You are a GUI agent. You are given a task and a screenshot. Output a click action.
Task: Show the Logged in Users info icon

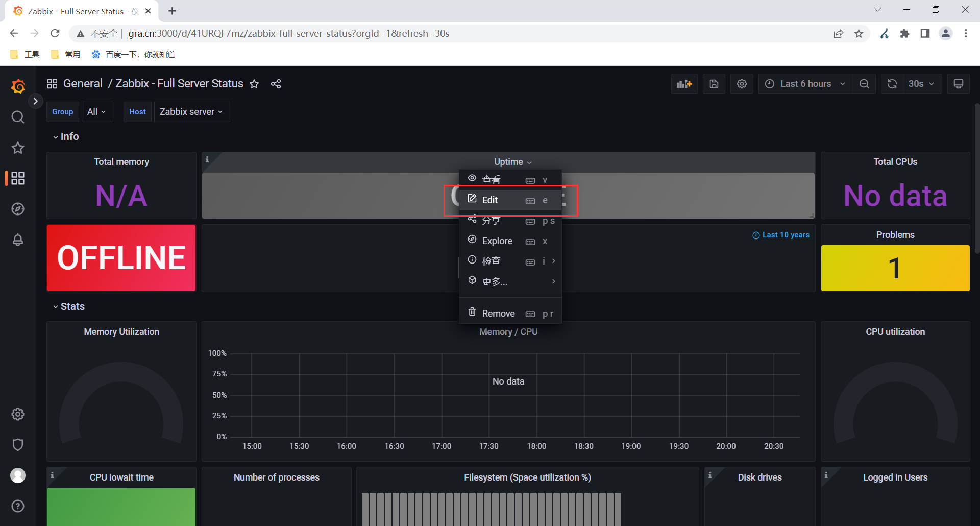point(826,475)
